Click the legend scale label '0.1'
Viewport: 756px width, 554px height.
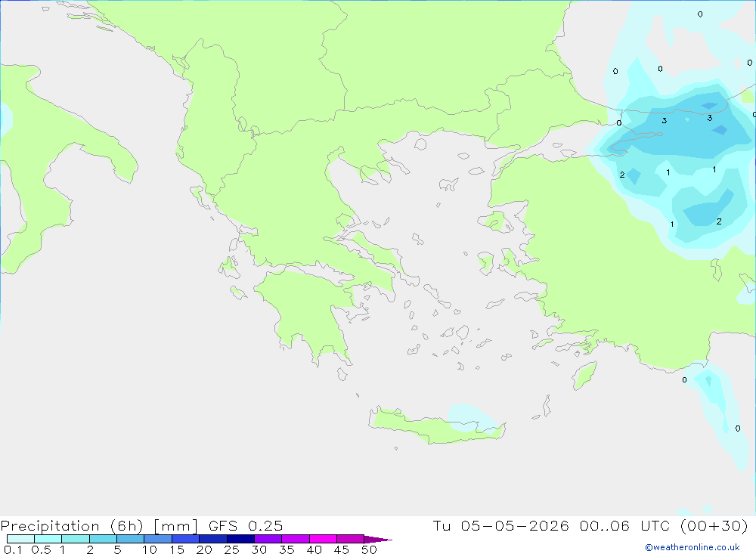click(13, 549)
